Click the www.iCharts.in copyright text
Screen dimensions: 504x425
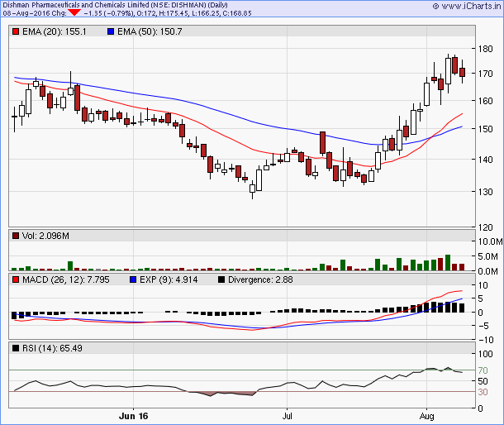(x=467, y=6)
